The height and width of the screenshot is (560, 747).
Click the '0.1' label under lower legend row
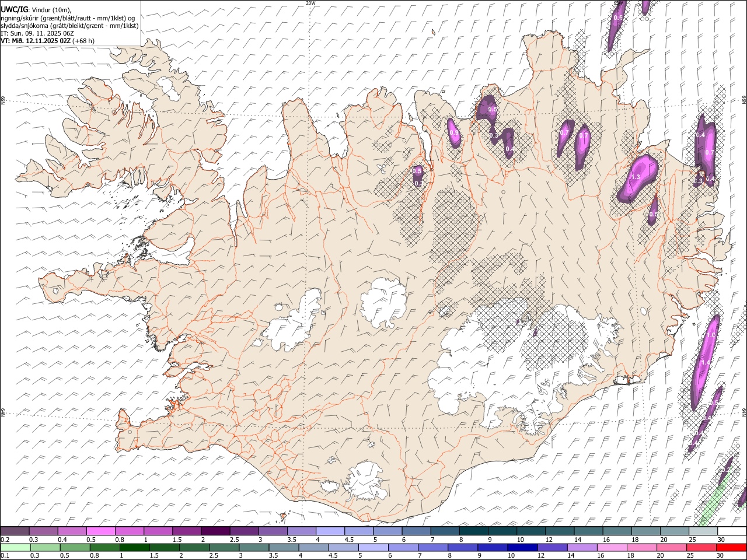[x=5, y=555]
